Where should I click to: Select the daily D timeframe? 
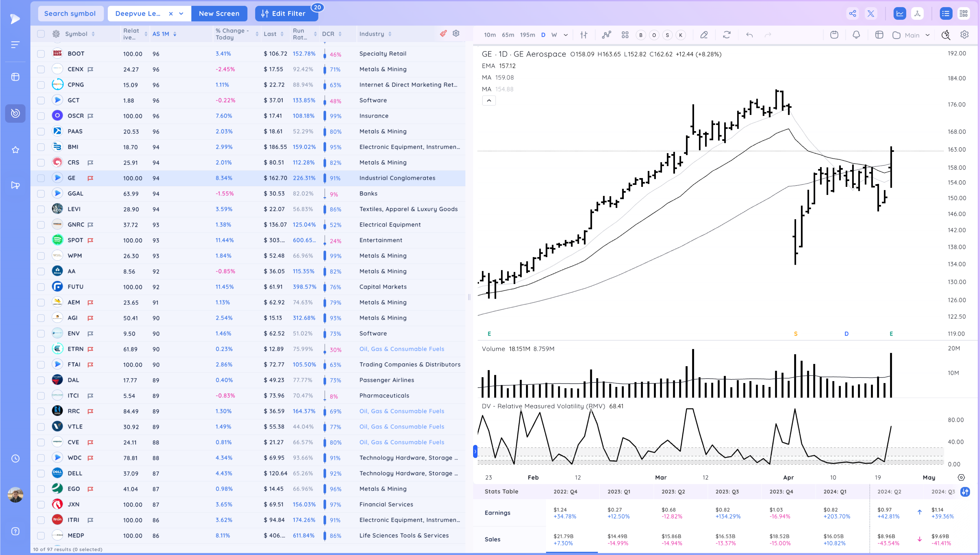coord(543,35)
